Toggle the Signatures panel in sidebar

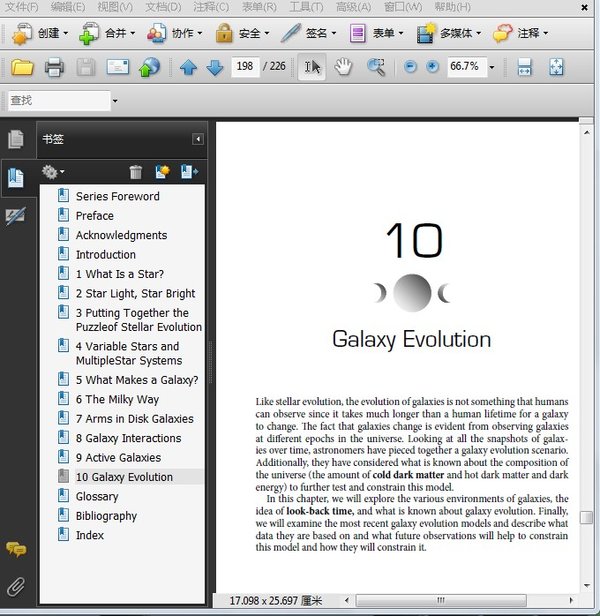16,216
